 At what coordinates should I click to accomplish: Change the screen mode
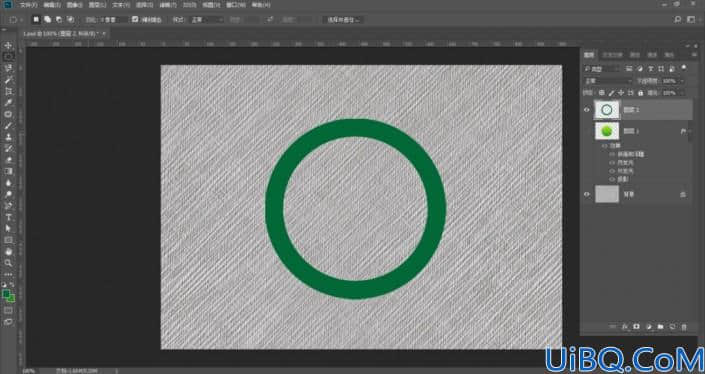pyautogui.click(x=8, y=322)
